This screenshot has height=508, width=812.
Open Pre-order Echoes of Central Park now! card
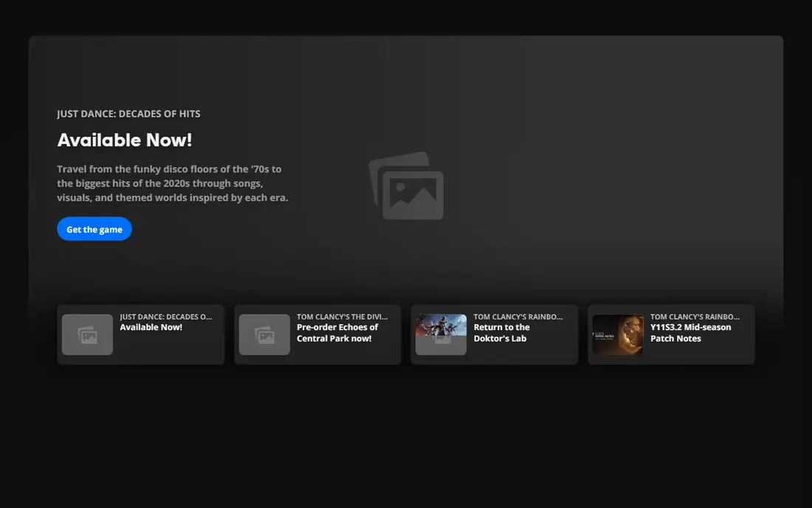(317, 334)
